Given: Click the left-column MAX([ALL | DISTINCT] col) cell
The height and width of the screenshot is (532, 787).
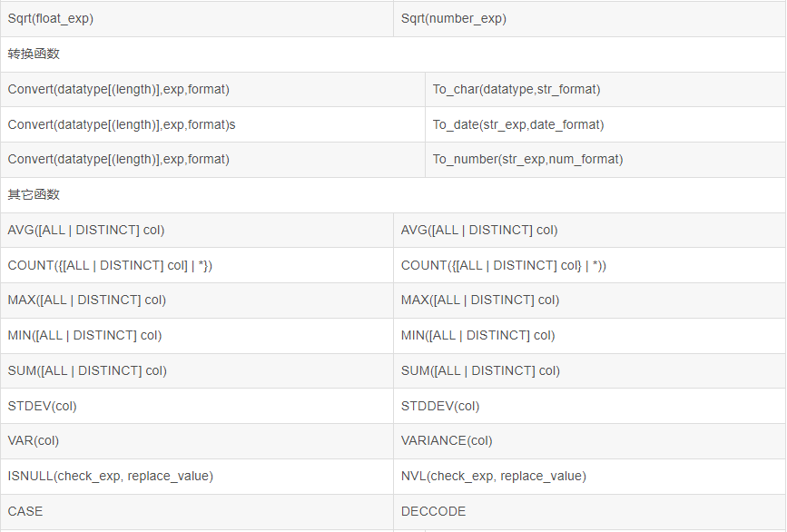Looking at the screenshot, I should 87,300.
